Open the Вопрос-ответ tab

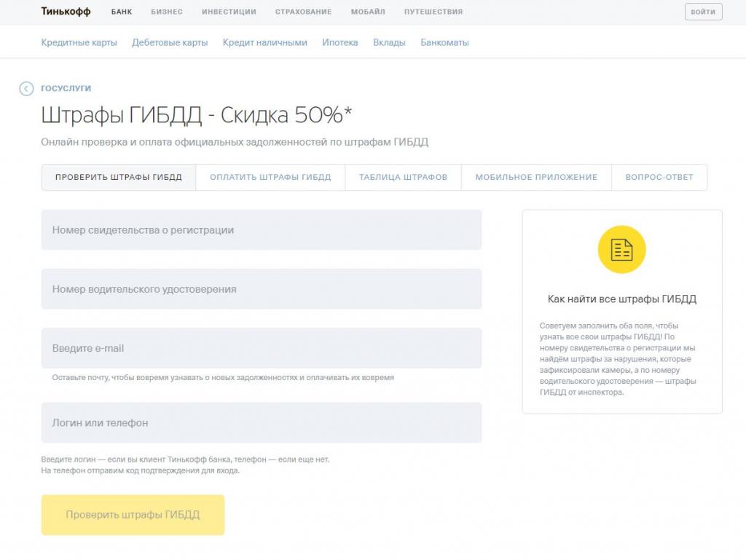pos(659,177)
